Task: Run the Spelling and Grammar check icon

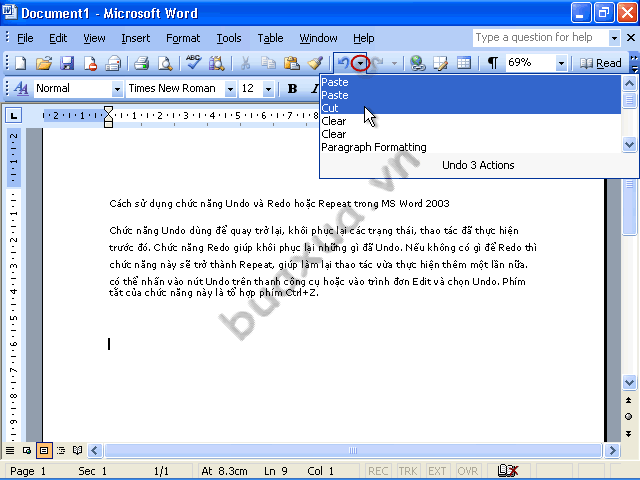Action: point(193,63)
